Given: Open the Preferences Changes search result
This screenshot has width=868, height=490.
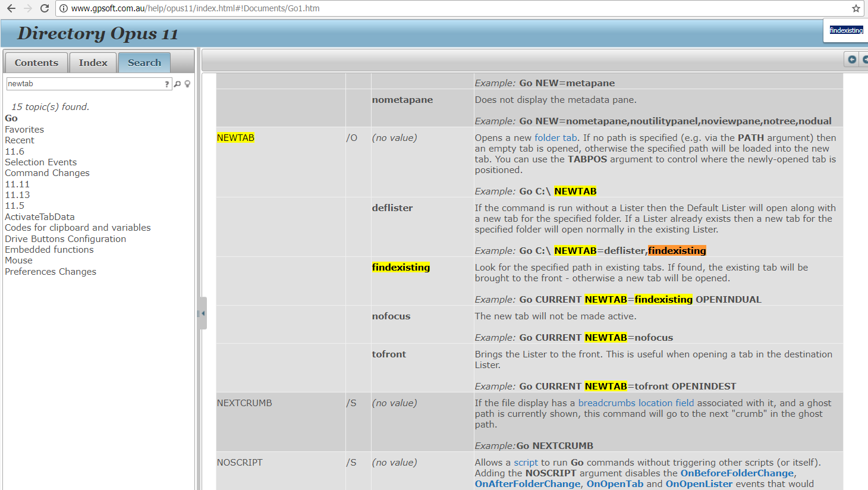Looking at the screenshot, I should coord(51,272).
